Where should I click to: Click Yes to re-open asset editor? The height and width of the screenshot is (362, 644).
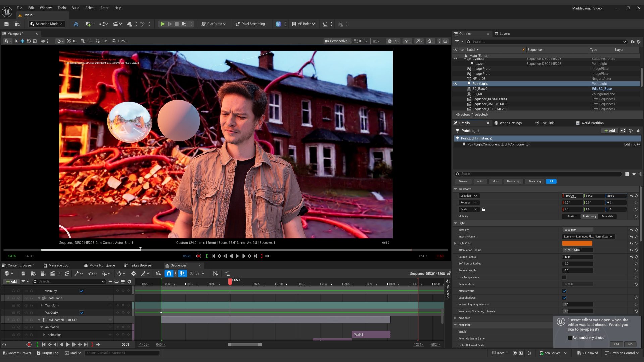(616, 344)
